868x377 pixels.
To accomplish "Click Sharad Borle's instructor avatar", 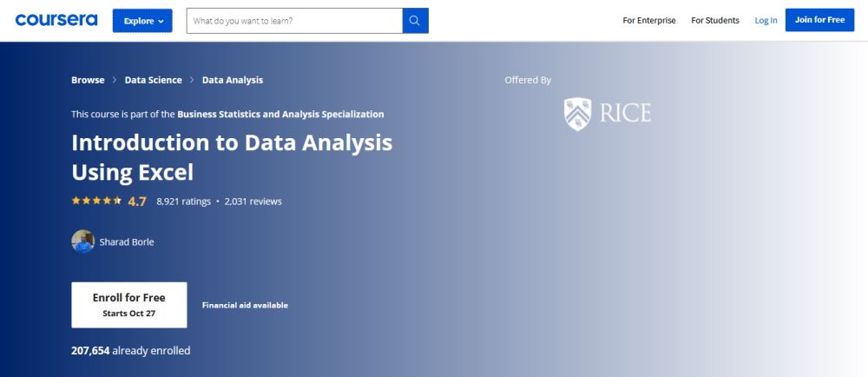I will pyautogui.click(x=83, y=241).
